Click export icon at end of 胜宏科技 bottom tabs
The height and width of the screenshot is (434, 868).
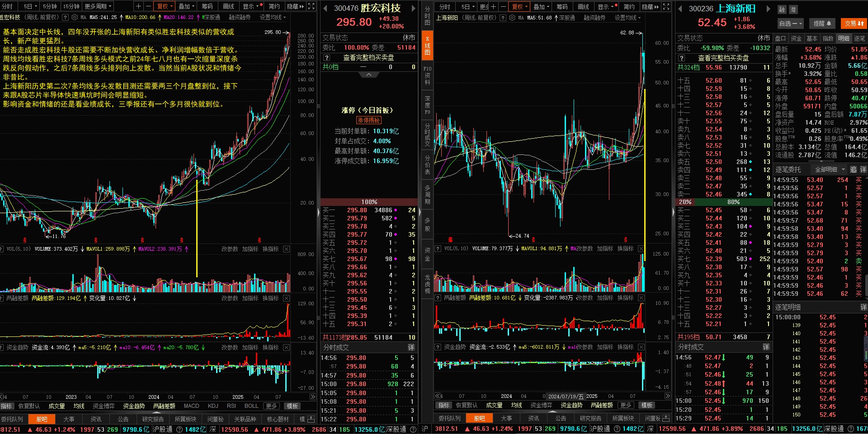[311, 419]
